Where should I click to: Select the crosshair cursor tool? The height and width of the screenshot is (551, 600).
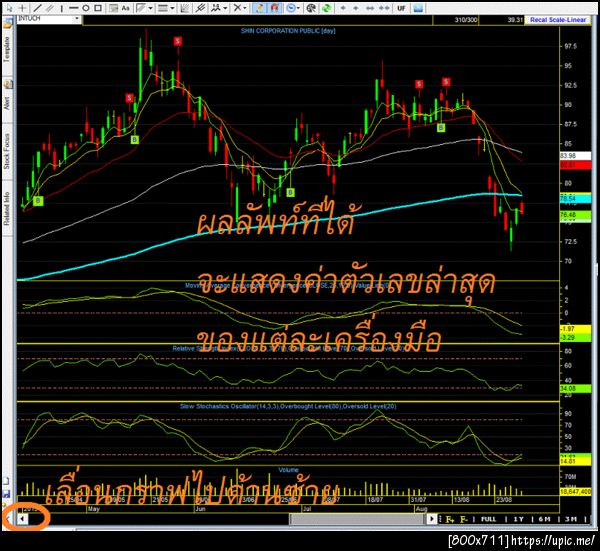pos(23,8)
